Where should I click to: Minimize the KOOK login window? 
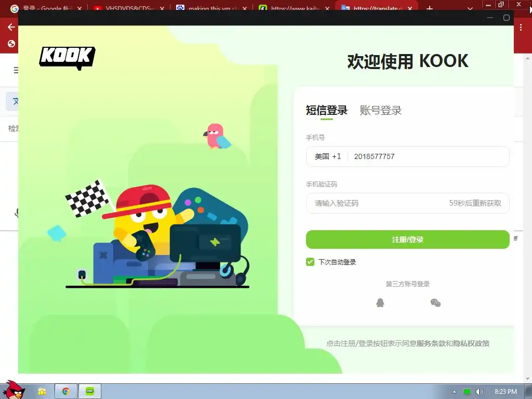[489, 18]
